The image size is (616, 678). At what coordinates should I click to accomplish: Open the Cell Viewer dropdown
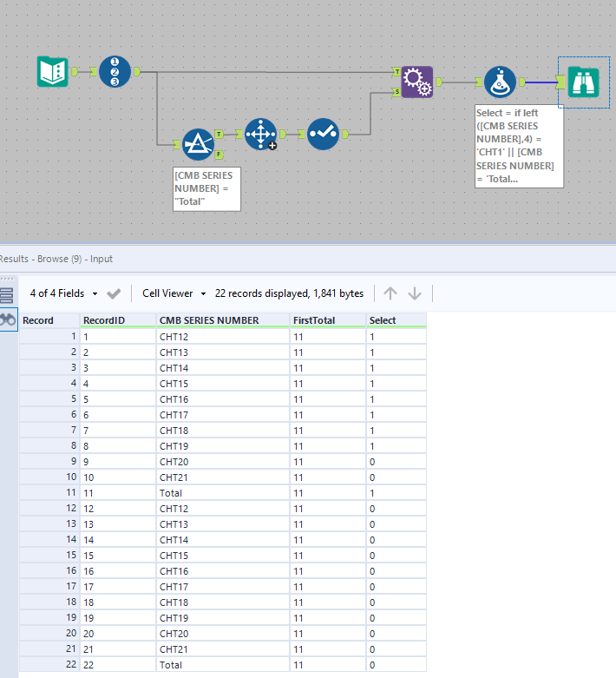tap(174, 293)
